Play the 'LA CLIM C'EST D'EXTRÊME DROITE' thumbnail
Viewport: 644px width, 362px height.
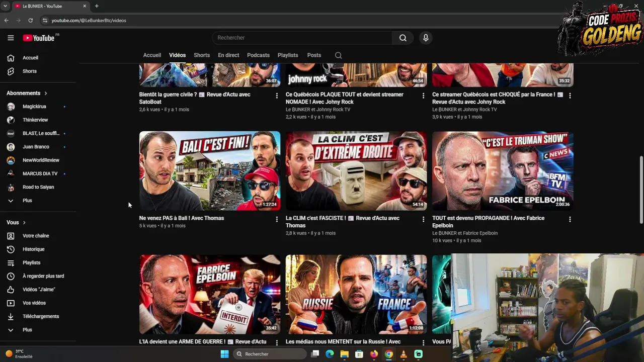(x=356, y=170)
